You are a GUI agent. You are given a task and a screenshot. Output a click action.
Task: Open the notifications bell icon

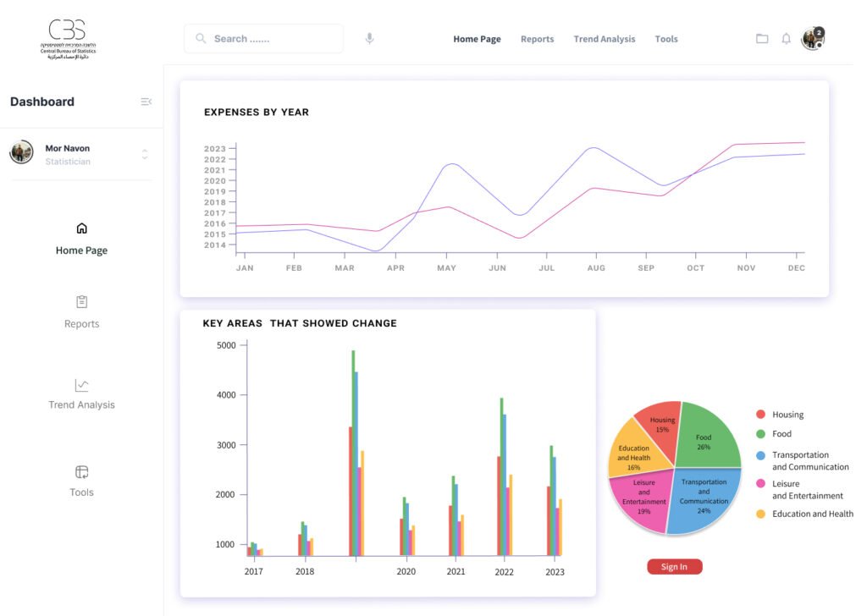[786, 39]
